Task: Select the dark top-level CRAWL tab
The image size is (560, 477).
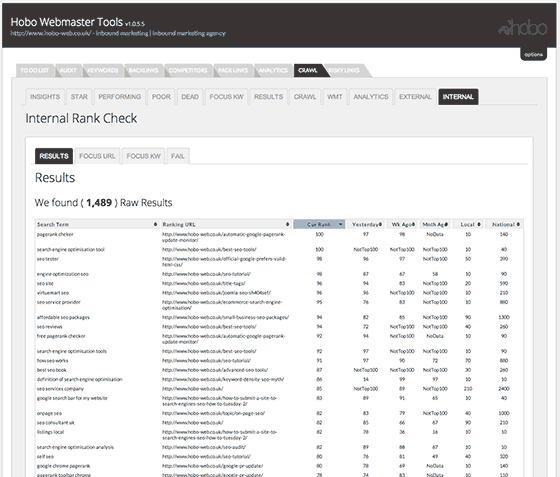Action: pos(308,70)
